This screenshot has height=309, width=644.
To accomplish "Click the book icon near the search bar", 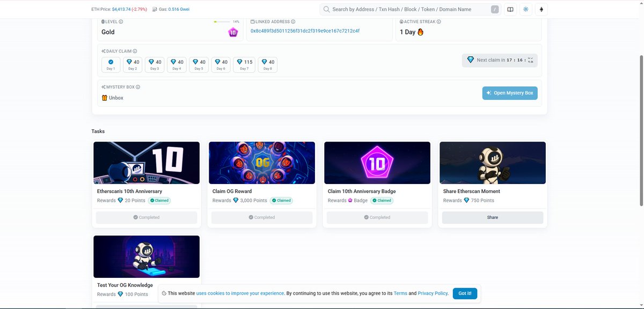I will [x=510, y=9].
